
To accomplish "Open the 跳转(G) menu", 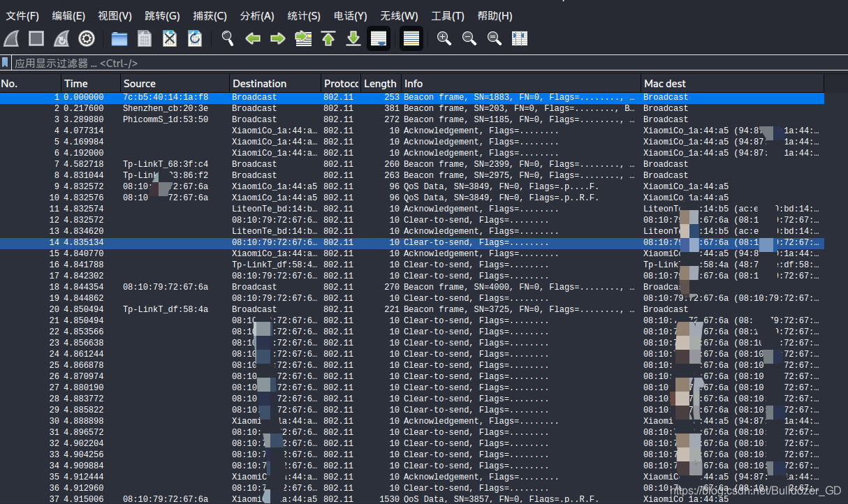I will tap(162, 15).
